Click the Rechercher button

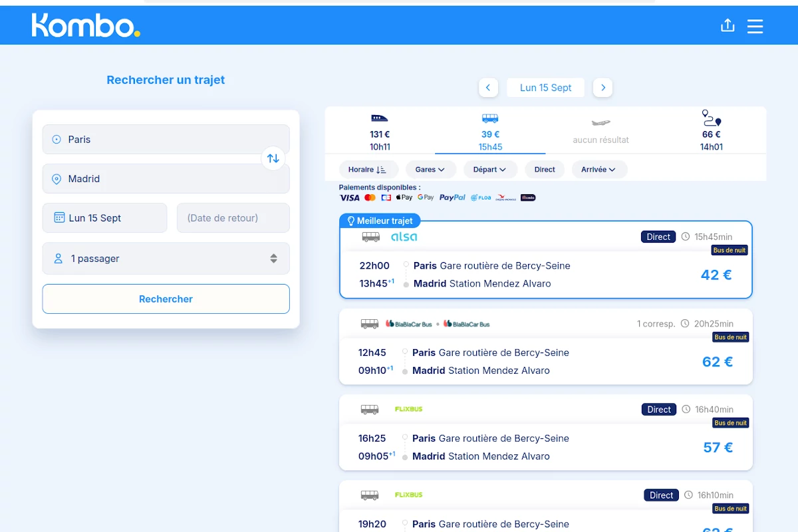(166, 299)
